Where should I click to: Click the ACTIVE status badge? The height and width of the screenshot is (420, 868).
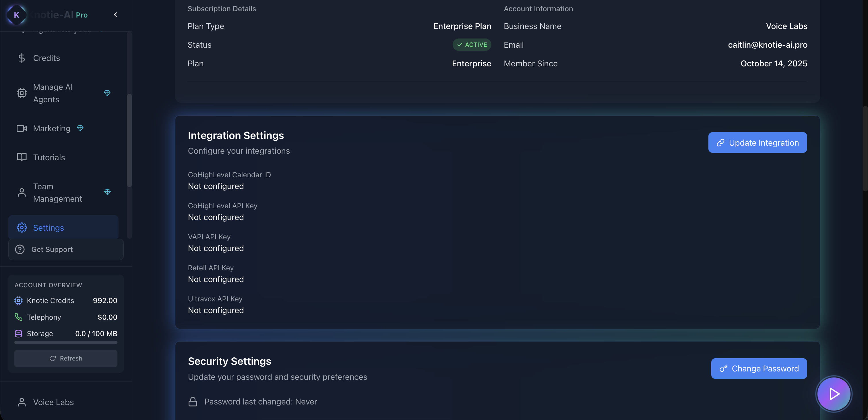pyautogui.click(x=472, y=45)
